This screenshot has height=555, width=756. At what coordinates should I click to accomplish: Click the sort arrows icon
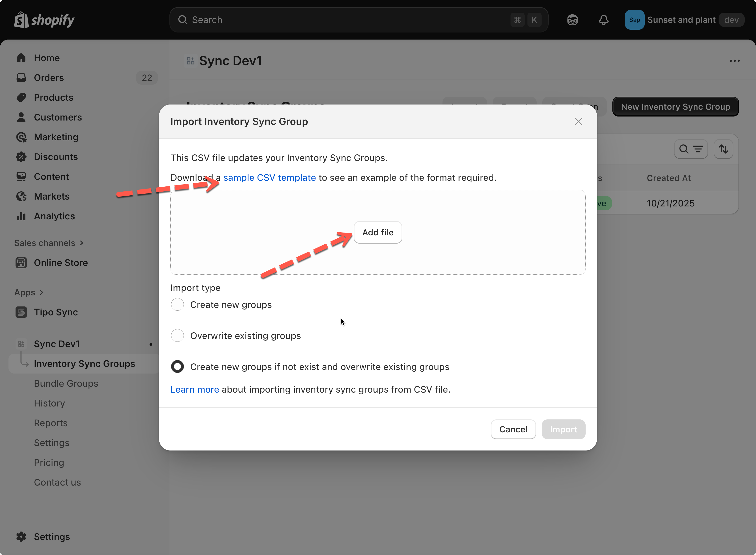(723, 149)
